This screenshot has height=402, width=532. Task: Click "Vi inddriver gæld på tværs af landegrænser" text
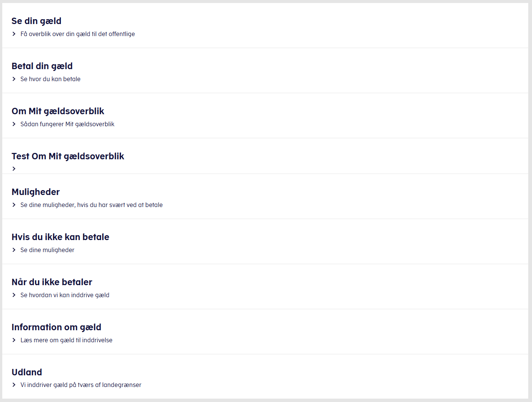tap(81, 385)
